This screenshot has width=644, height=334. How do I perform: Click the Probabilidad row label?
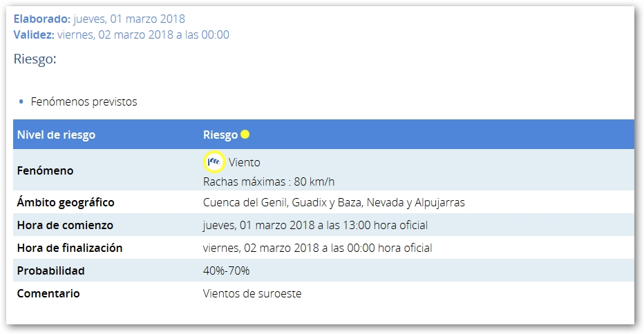tap(52, 271)
